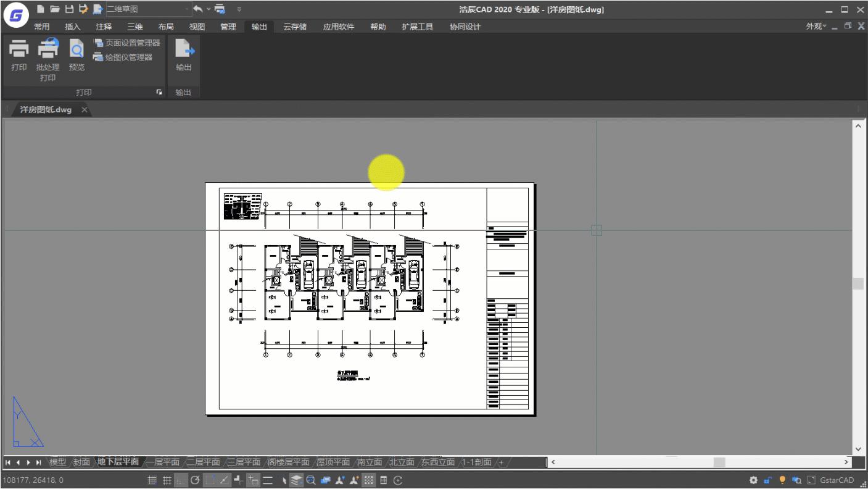Click the Open folder icon in quick access toolbar

[x=55, y=9]
